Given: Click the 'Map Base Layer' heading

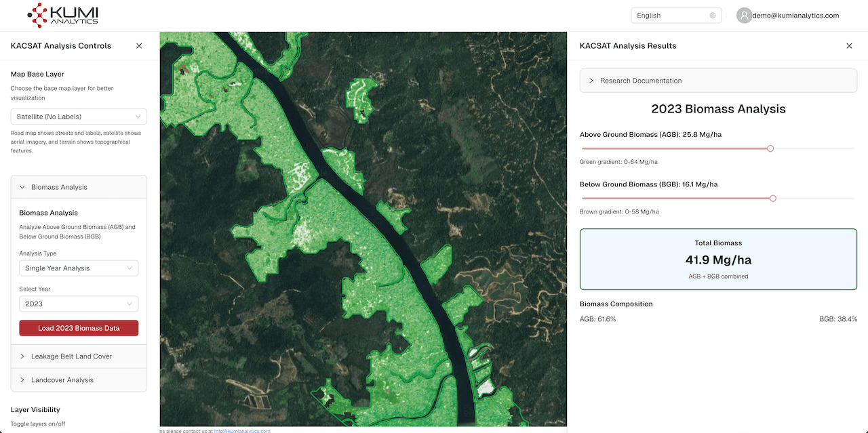Looking at the screenshot, I should click(x=37, y=74).
